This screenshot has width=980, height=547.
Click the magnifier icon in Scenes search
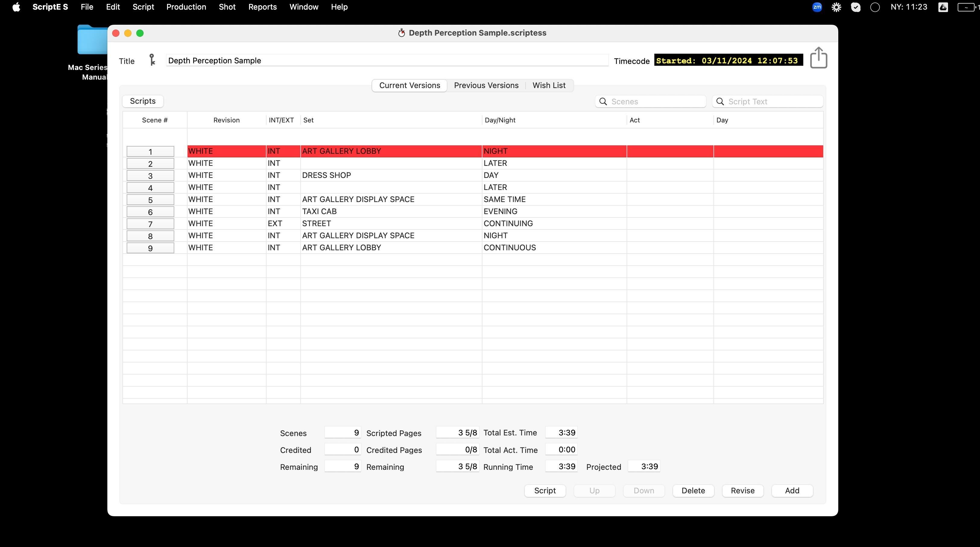[603, 102]
